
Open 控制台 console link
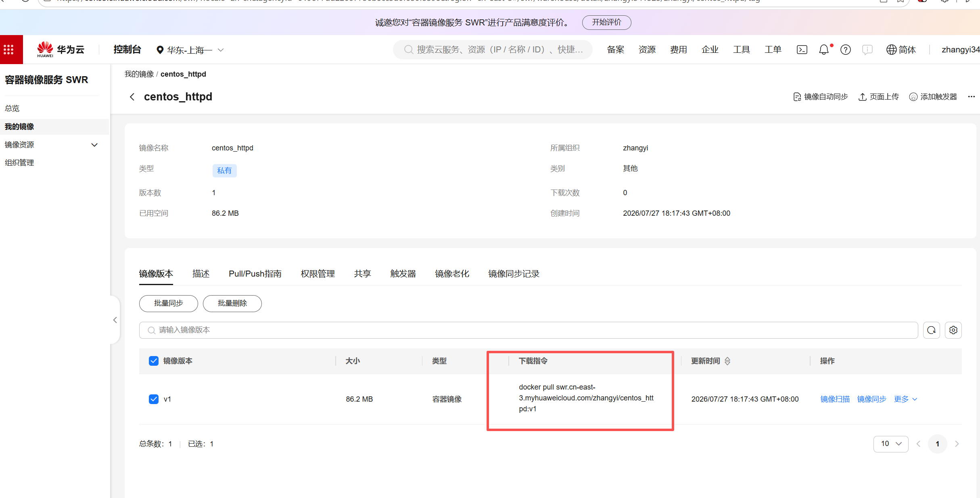[x=127, y=50]
